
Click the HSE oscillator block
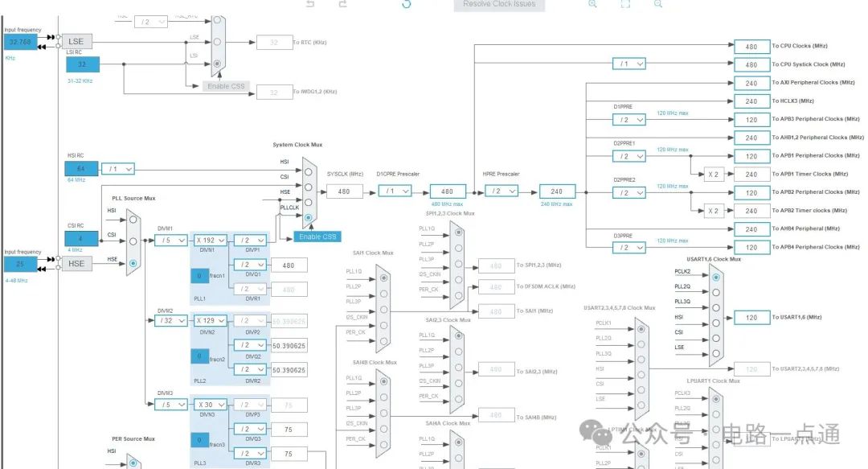tap(76, 264)
